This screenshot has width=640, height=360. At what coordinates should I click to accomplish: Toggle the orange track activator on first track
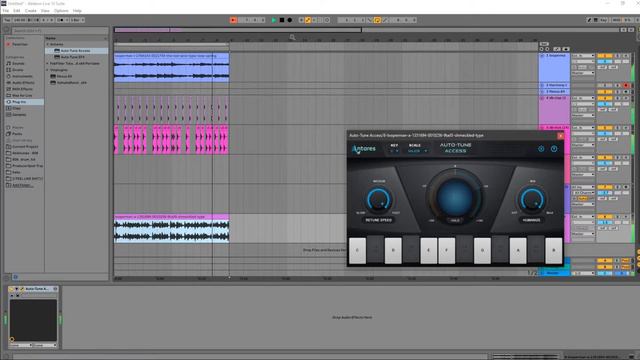coord(604,56)
